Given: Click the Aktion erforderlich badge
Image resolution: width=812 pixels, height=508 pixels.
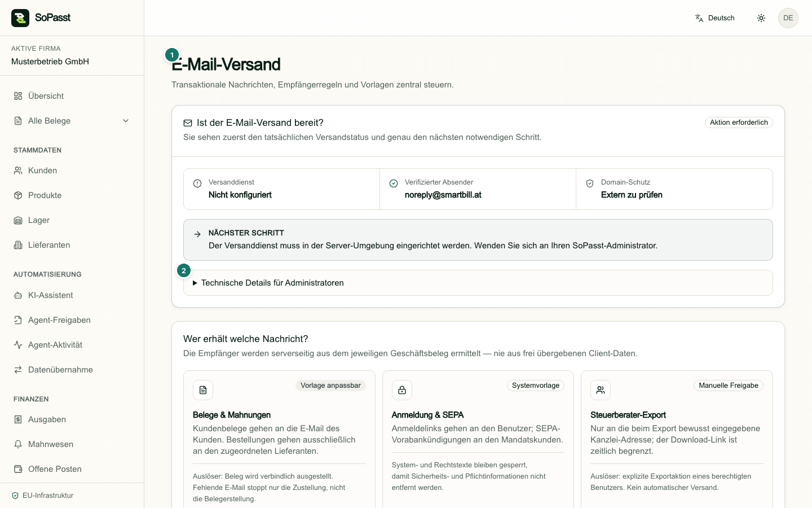Looking at the screenshot, I should 739,122.
